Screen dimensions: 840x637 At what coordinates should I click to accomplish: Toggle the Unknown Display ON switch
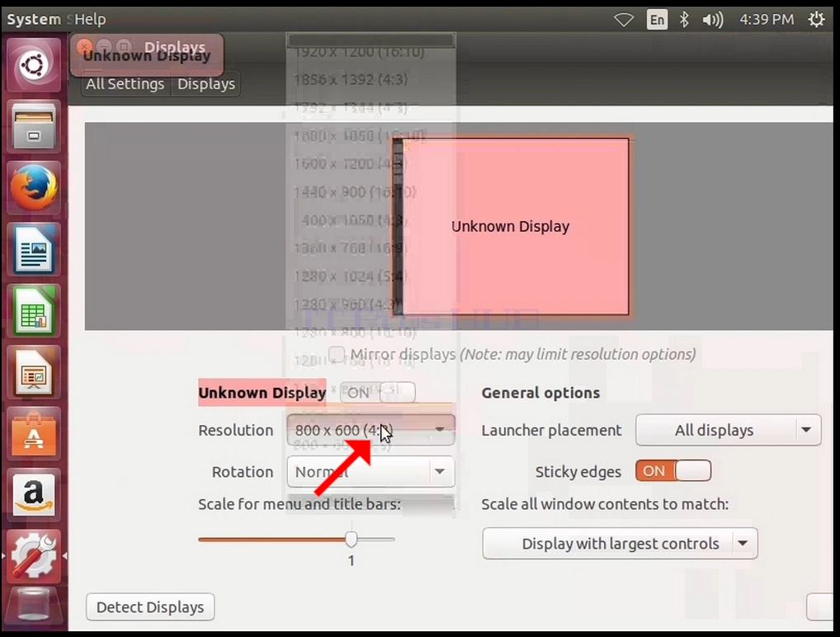377,393
